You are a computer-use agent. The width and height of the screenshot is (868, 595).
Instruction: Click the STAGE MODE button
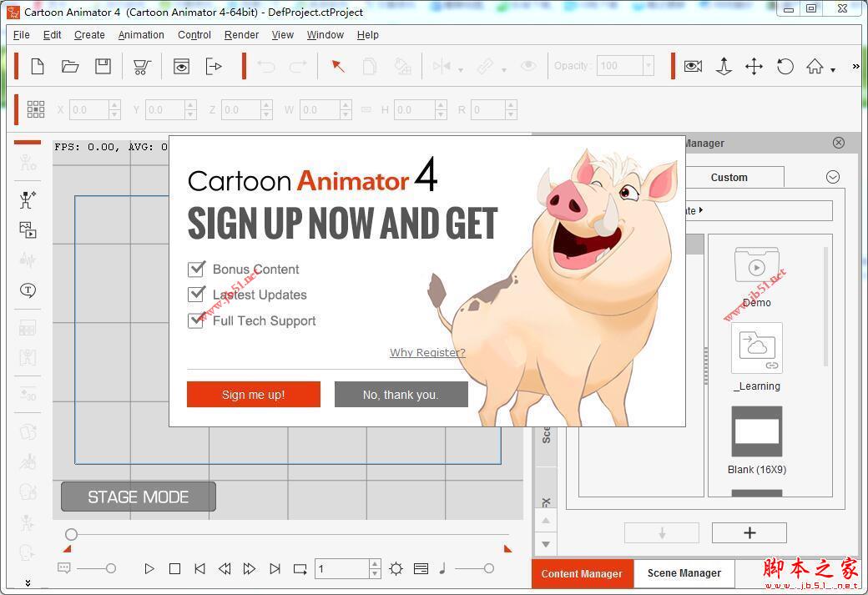[139, 497]
